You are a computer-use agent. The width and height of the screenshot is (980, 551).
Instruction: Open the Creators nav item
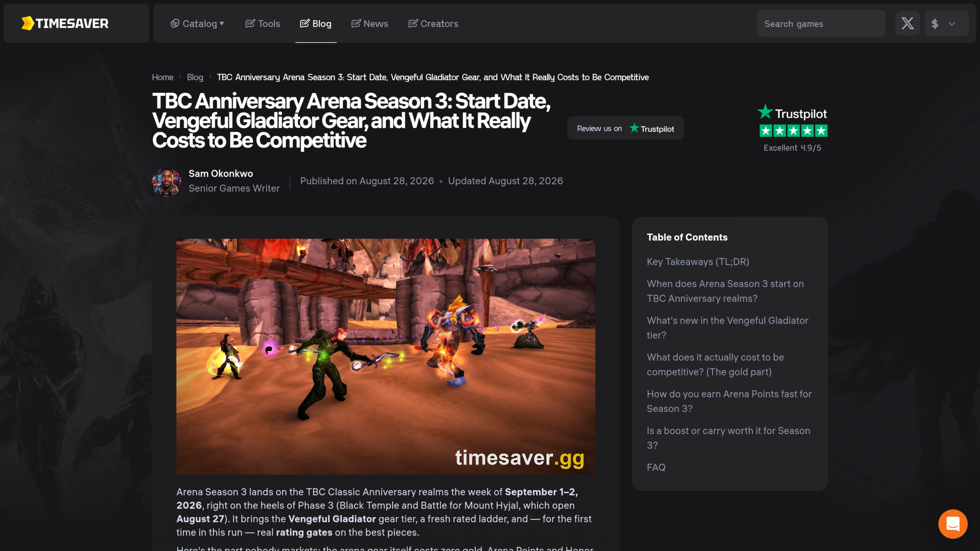(x=433, y=24)
